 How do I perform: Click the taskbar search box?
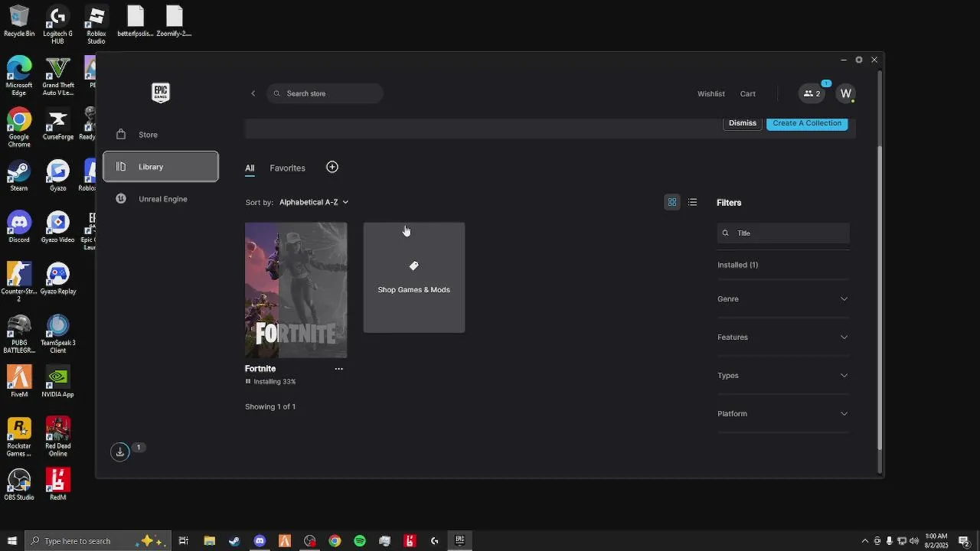click(97, 541)
